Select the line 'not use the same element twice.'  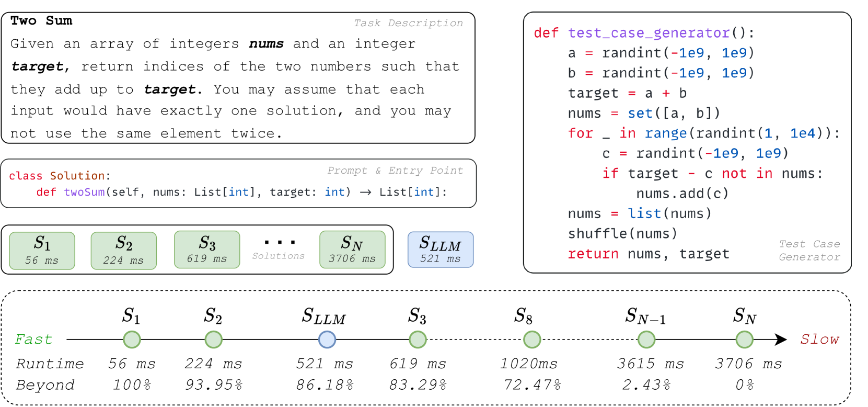coord(146,133)
